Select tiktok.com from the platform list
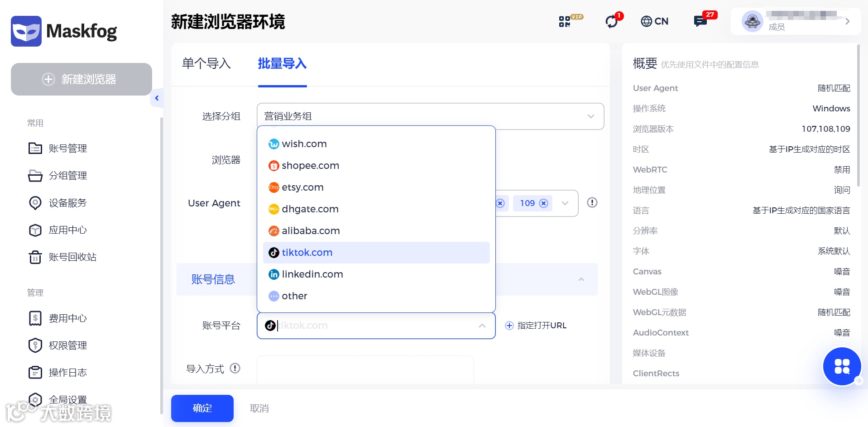This screenshot has width=868, height=427. (307, 252)
